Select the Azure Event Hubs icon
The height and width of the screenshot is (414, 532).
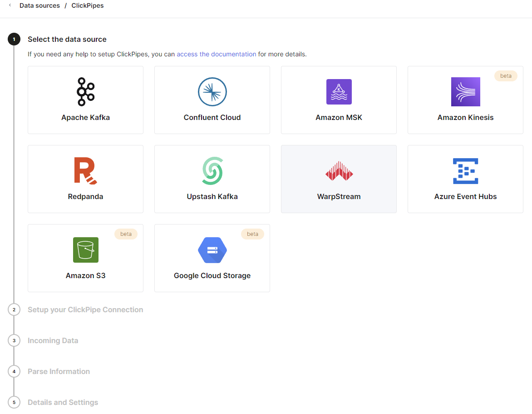point(465,171)
